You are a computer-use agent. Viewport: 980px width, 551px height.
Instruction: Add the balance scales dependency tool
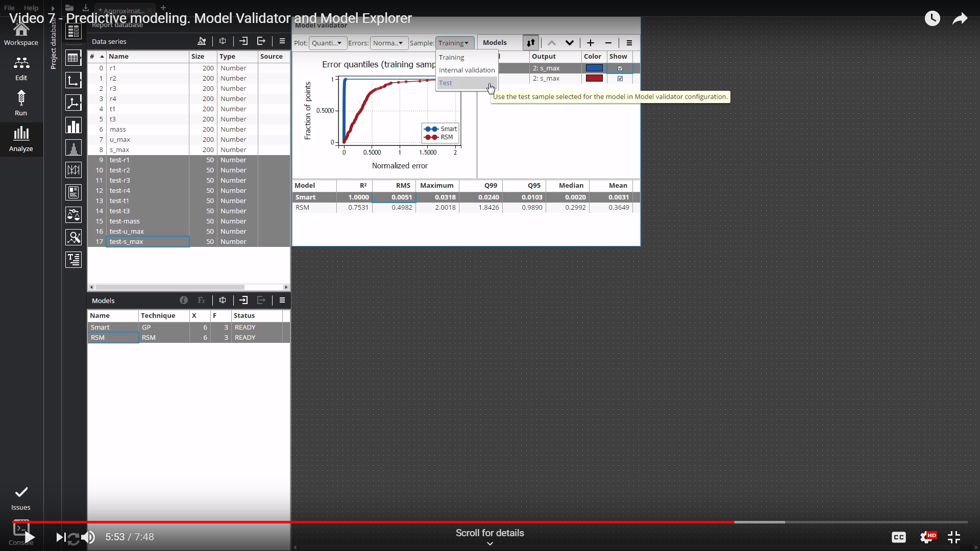coord(73,215)
